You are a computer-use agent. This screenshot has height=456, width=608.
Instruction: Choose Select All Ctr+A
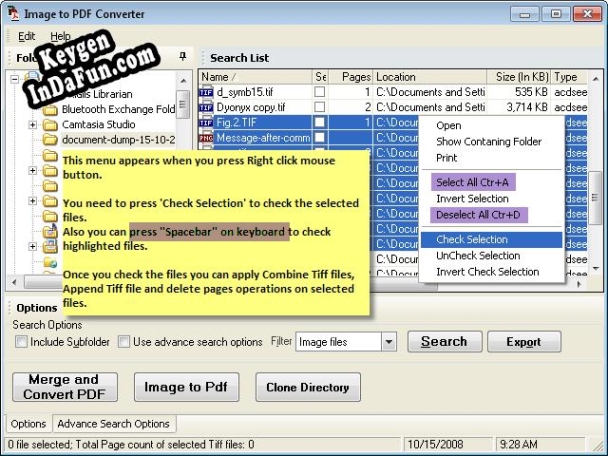tap(473, 182)
